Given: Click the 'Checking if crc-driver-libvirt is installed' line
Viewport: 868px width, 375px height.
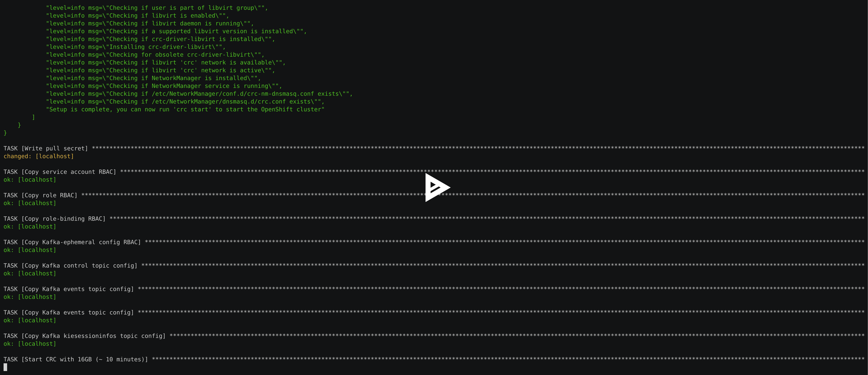Looking at the screenshot, I should tap(160, 39).
